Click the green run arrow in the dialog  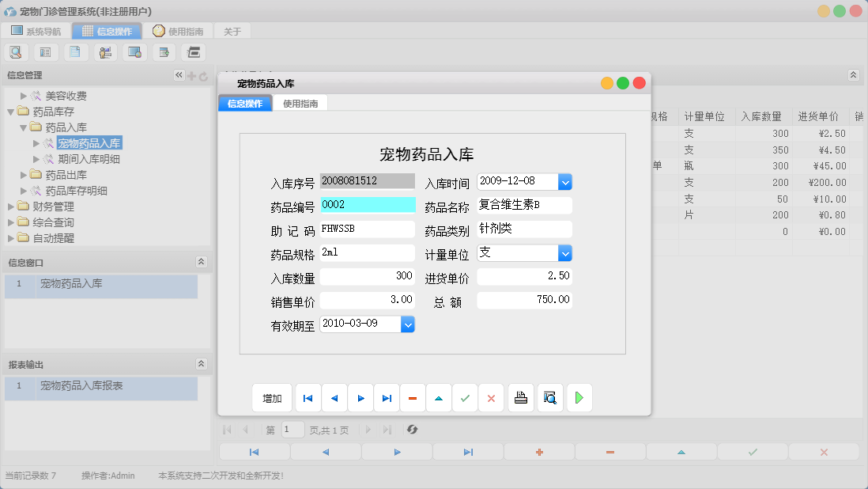click(579, 397)
